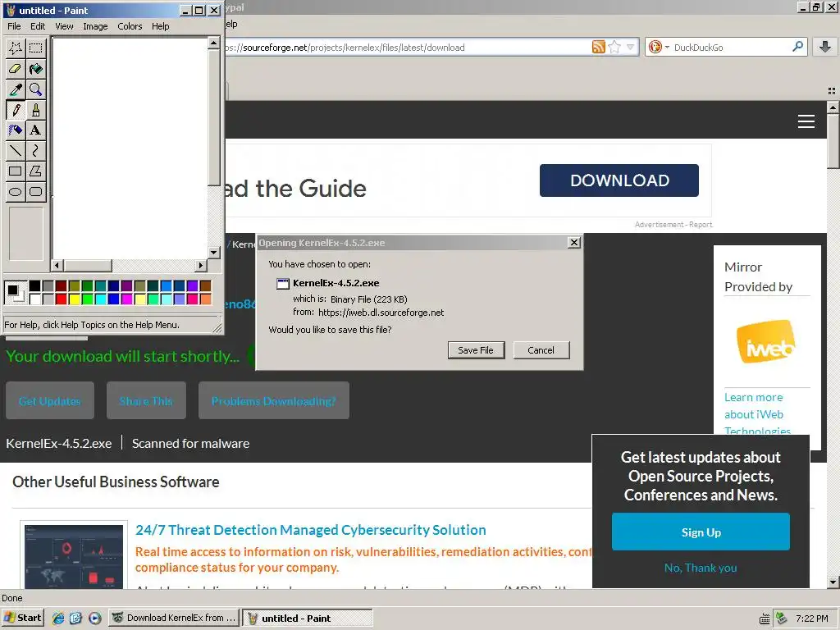Image resolution: width=840 pixels, height=630 pixels.
Task: Click the search magnifier in DuckDuckGo box
Action: pyautogui.click(x=797, y=47)
